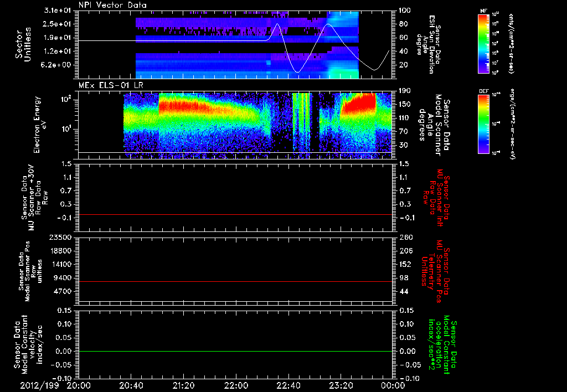Click the 'NF' color bar heading
The image size is (567, 392).
(483, 11)
